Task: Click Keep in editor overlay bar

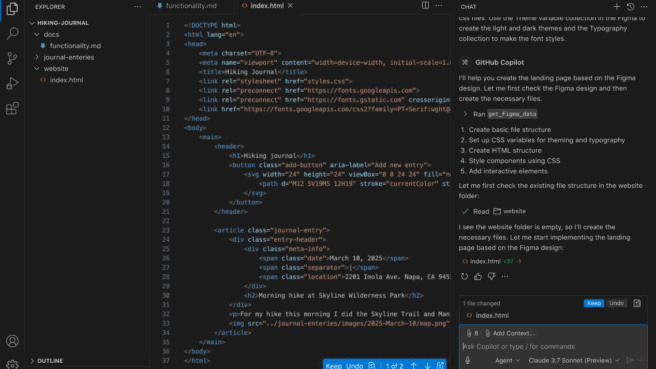Action: tap(333, 366)
